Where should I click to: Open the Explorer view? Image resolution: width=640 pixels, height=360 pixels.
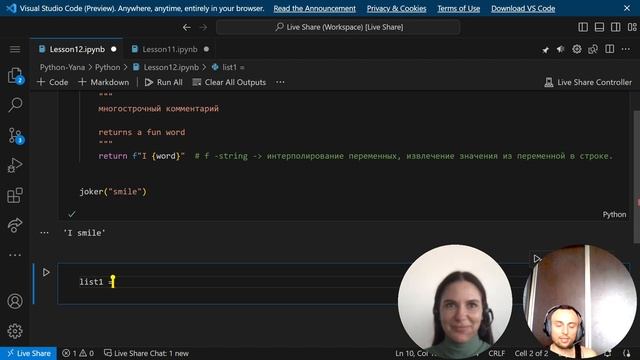tap(15, 76)
